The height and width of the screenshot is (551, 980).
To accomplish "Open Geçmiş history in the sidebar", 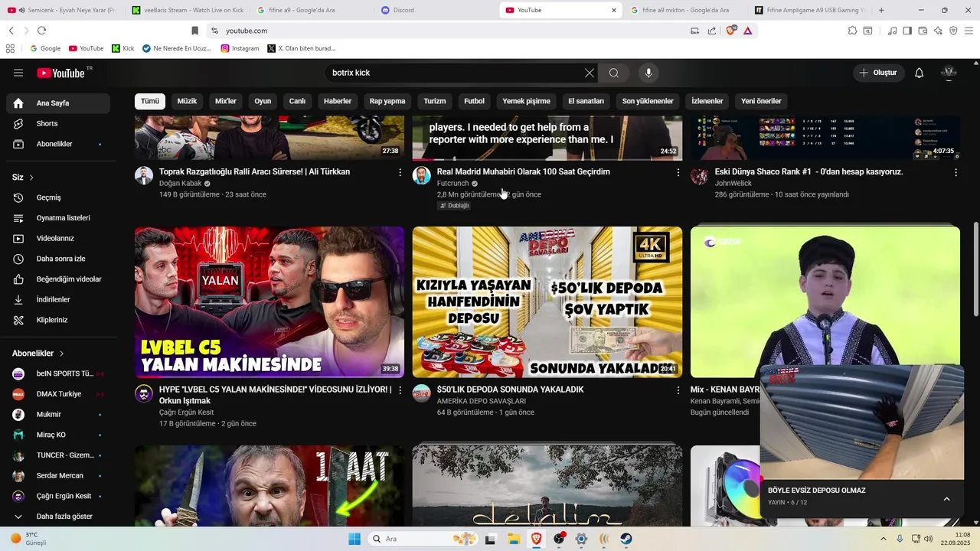I will pos(58,197).
